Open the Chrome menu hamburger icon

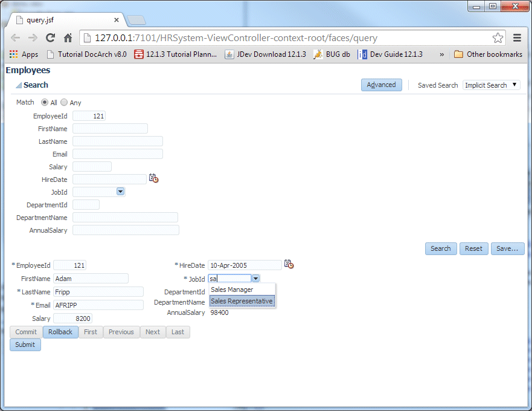click(517, 37)
